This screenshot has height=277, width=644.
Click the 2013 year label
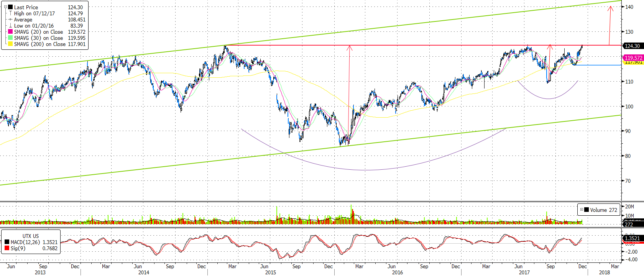click(40, 272)
